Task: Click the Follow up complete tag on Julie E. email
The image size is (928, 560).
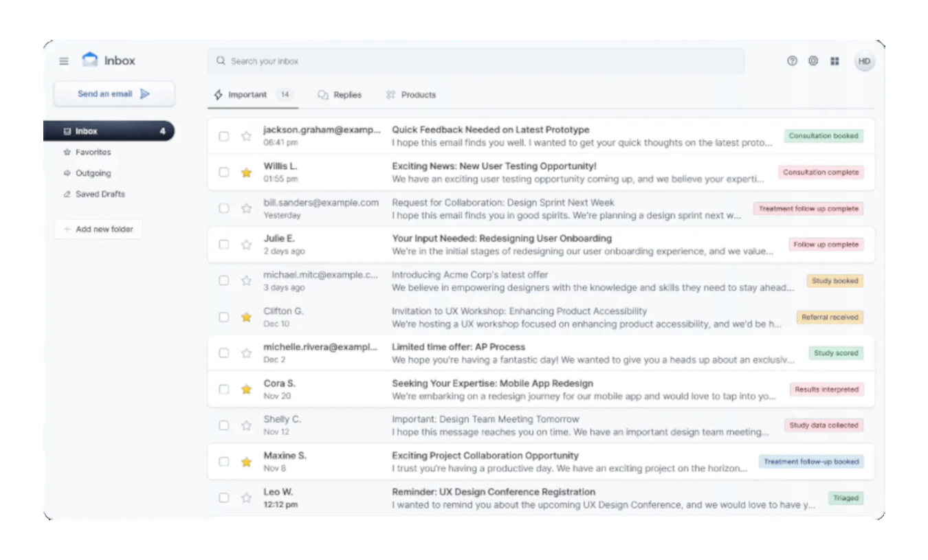Action: pyautogui.click(x=826, y=245)
